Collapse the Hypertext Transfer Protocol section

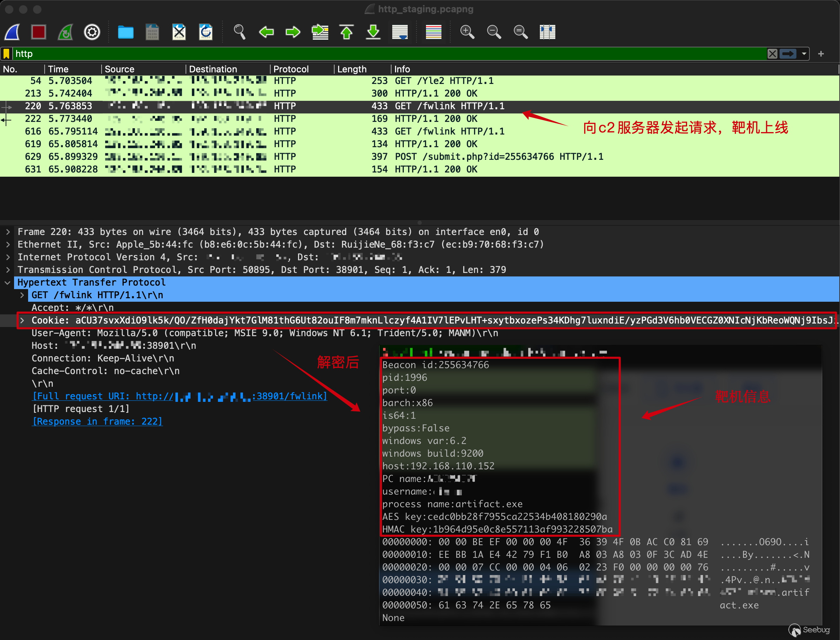point(8,282)
